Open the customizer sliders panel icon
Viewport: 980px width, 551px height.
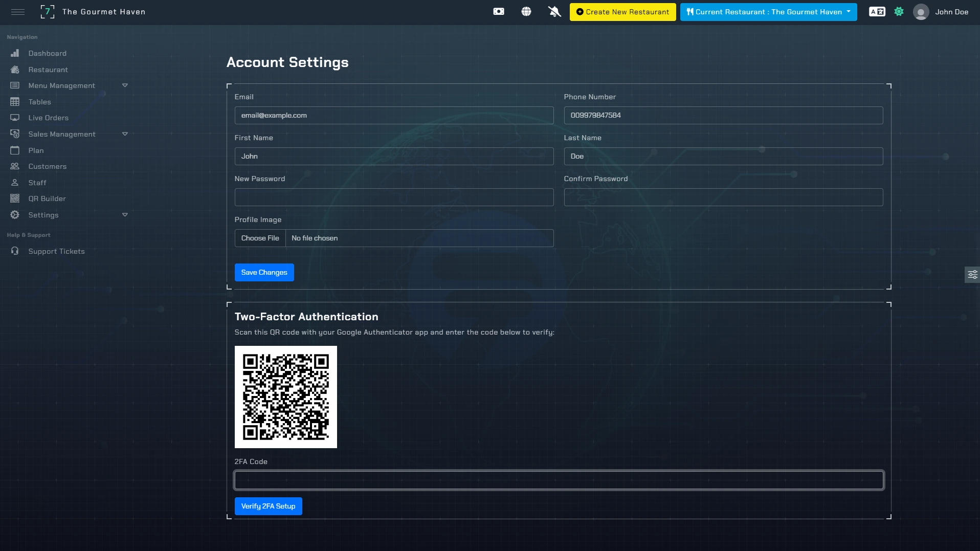(x=972, y=275)
